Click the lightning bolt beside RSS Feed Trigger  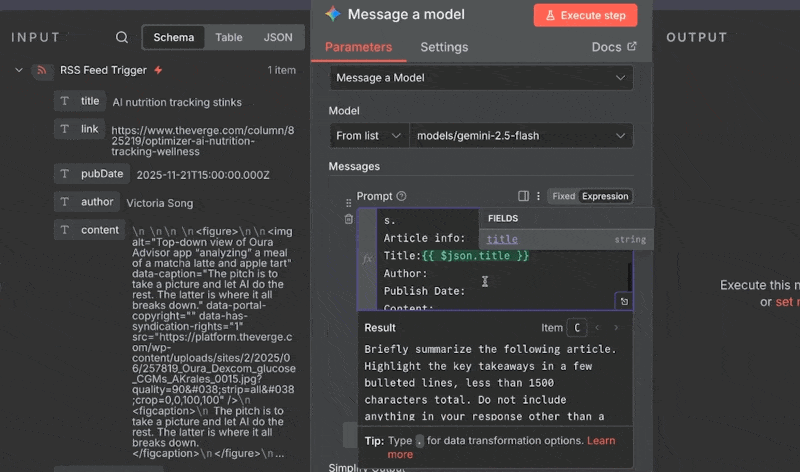coord(158,70)
